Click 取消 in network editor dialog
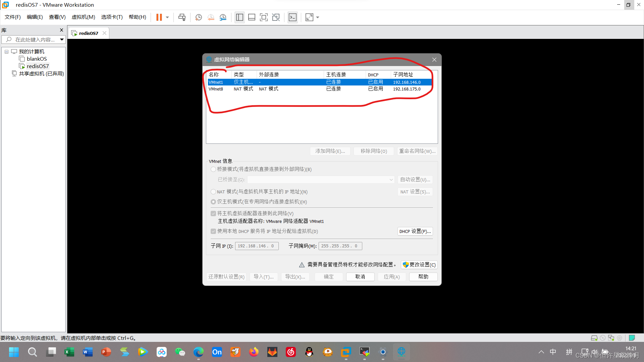The width and height of the screenshot is (644, 362). pos(360,277)
